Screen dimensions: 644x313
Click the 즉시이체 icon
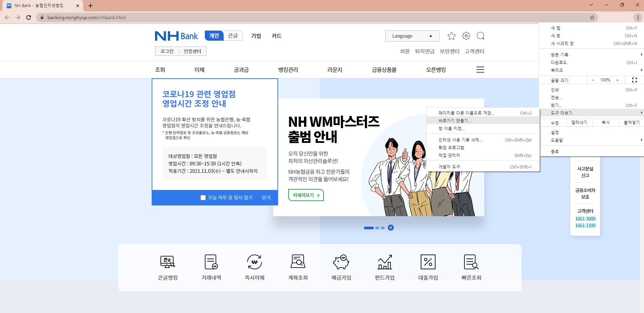(255, 262)
